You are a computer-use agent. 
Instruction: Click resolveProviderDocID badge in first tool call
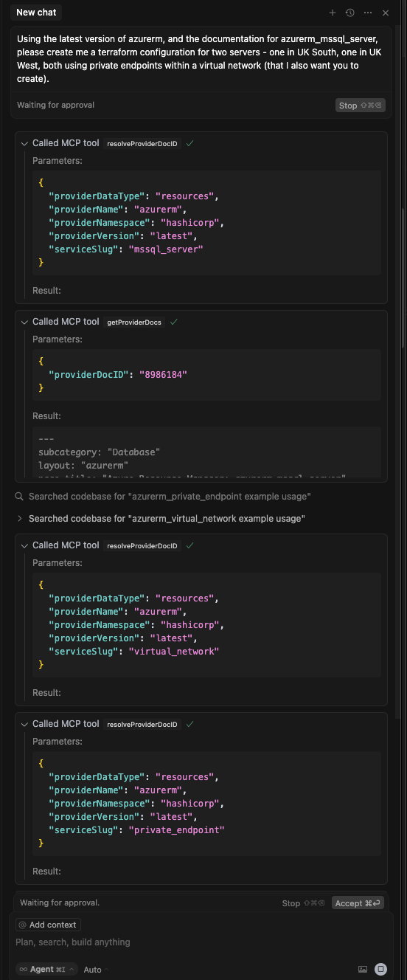point(142,144)
